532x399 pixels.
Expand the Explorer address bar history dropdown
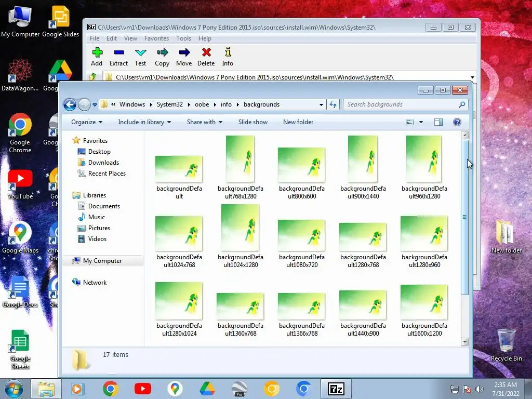(321, 104)
